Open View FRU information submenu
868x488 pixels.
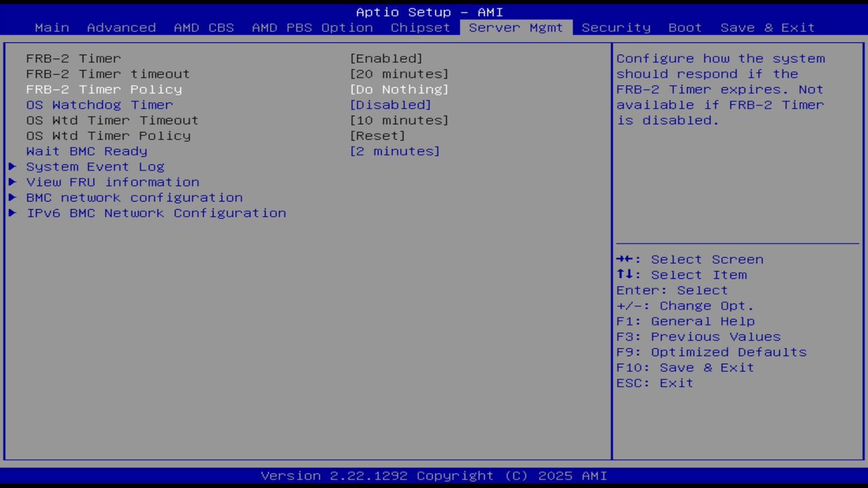[113, 182]
